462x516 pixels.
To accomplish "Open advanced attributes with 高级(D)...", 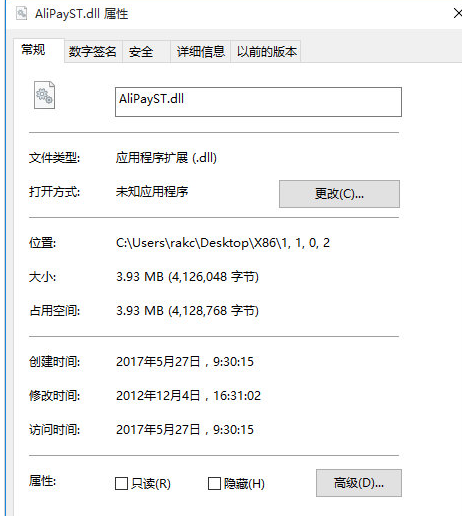I will pyautogui.click(x=359, y=483).
